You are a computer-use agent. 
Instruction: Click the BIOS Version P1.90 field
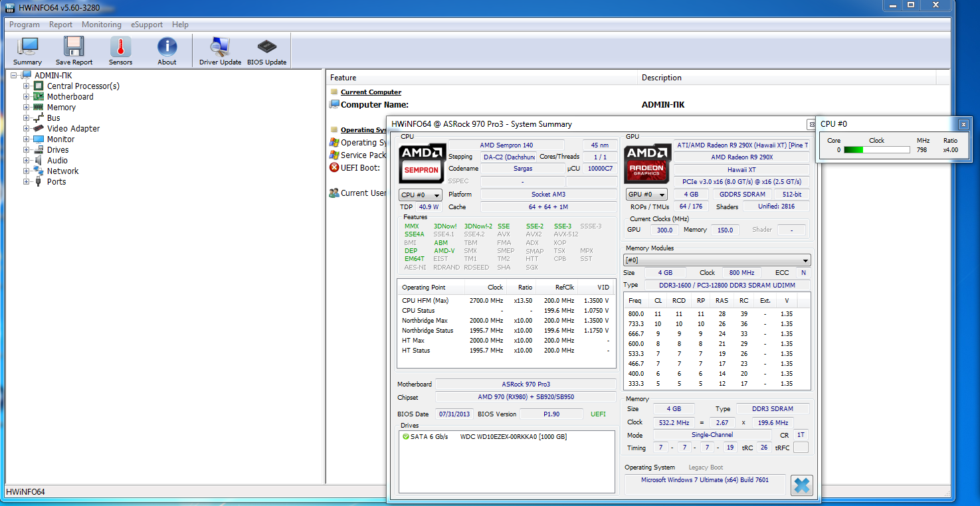[551, 414]
